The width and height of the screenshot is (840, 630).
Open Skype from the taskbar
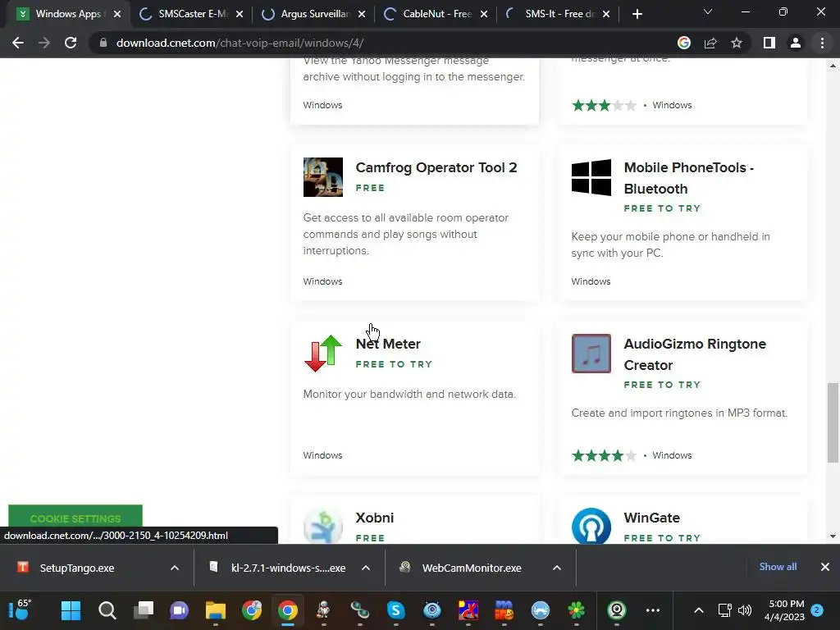pos(396,610)
